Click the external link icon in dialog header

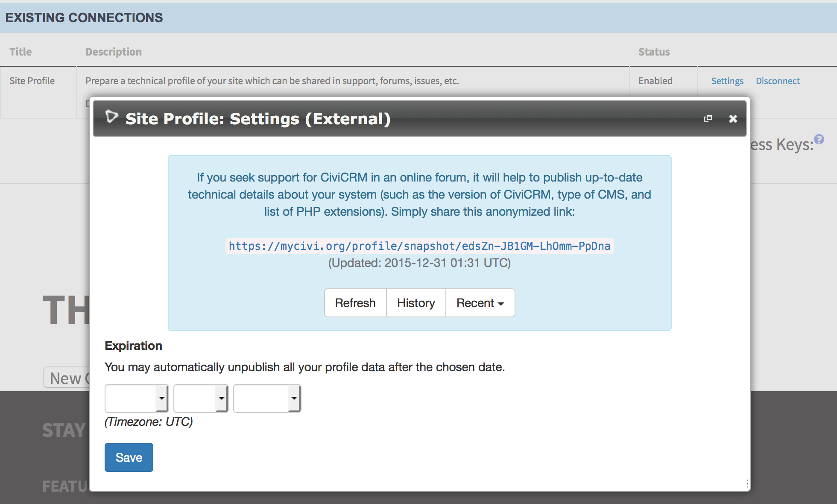point(708,117)
